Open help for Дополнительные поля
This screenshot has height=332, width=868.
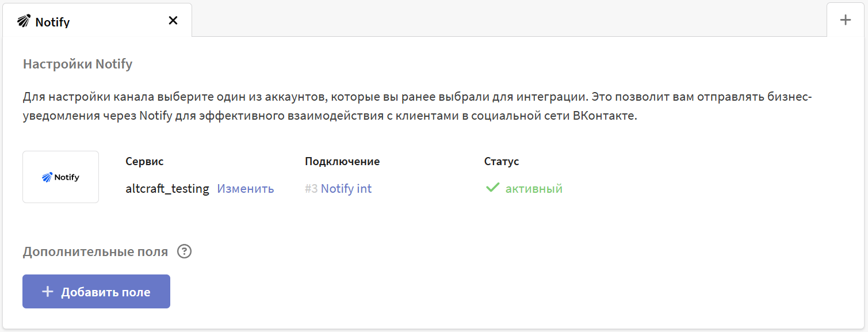[184, 251]
